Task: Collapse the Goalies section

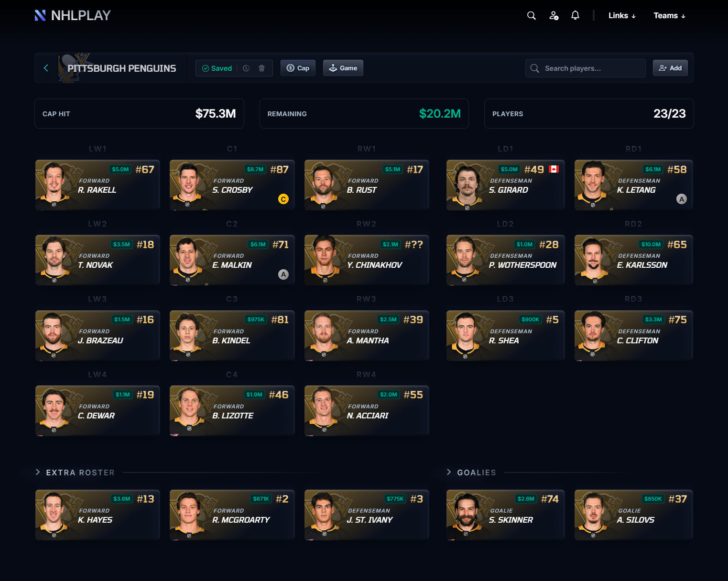Action: click(x=449, y=472)
